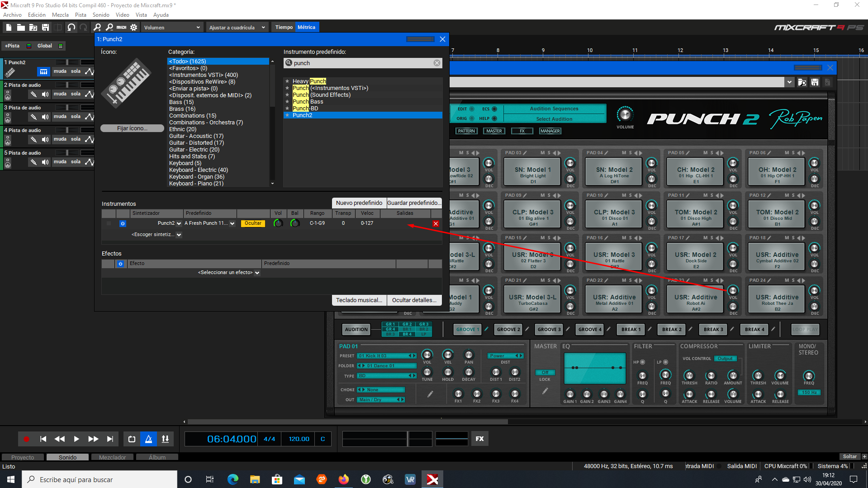This screenshot has width=868, height=488.
Task: Save project with the main toolbar disk icon
Action: coord(45,28)
